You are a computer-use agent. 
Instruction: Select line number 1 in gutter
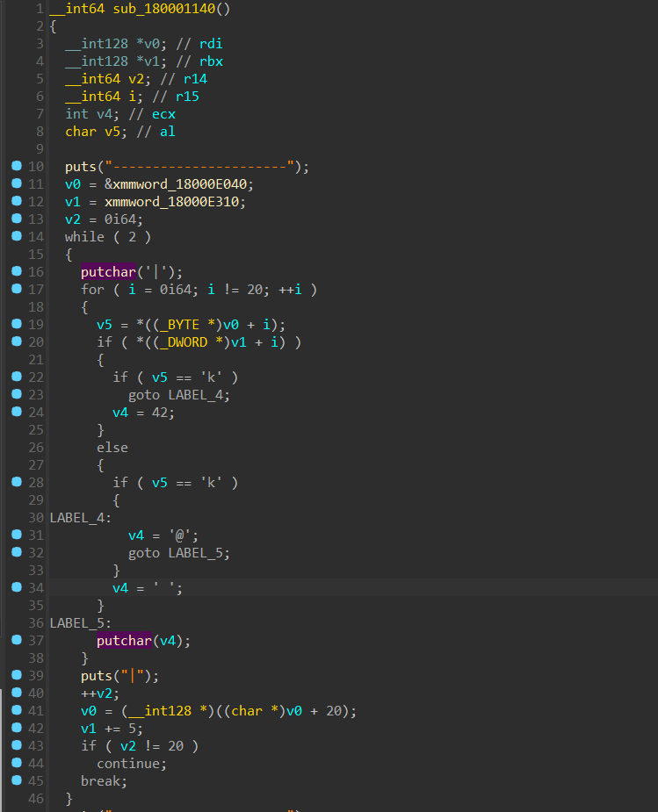[40, 9]
